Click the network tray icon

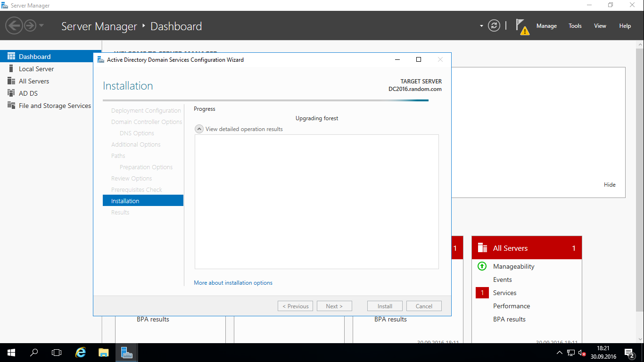571,353
